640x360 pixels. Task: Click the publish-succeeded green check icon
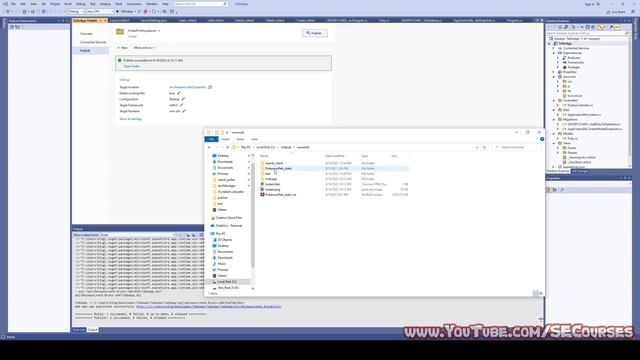pyautogui.click(x=120, y=60)
